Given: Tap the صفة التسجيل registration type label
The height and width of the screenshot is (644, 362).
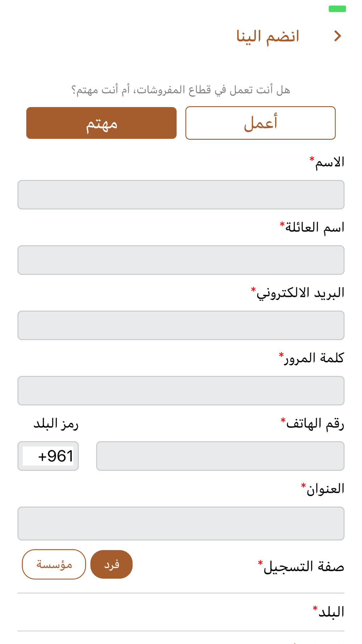Looking at the screenshot, I should pyautogui.click(x=301, y=566).
